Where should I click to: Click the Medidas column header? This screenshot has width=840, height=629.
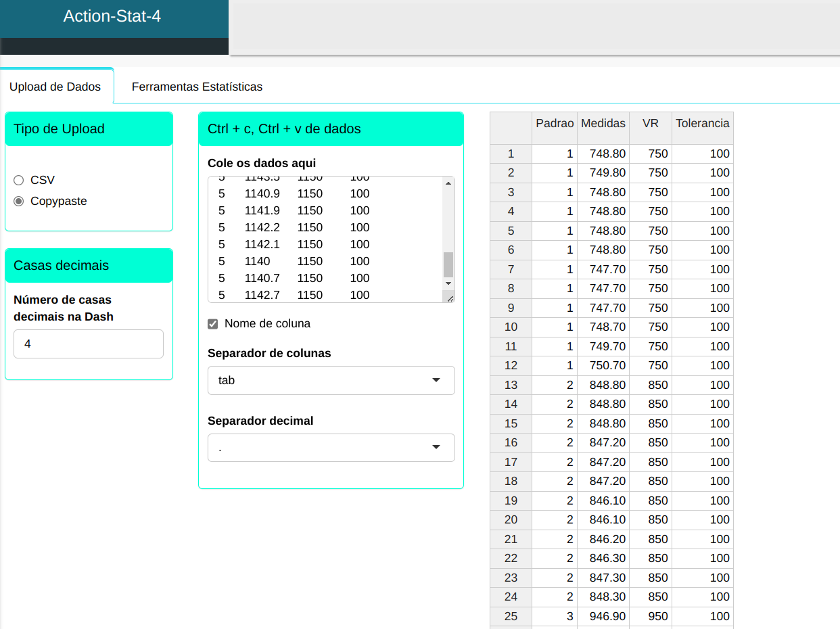pyautogui.click(x=603, y=124)
